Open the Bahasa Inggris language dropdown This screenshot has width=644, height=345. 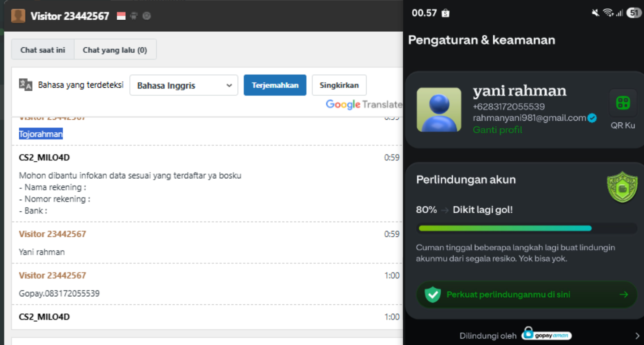(183, 85)
